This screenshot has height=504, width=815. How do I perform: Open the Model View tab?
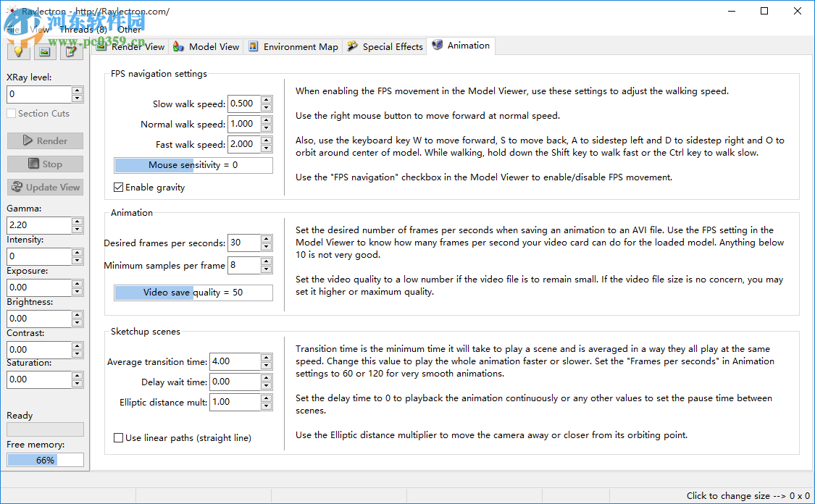click(206, 47)
